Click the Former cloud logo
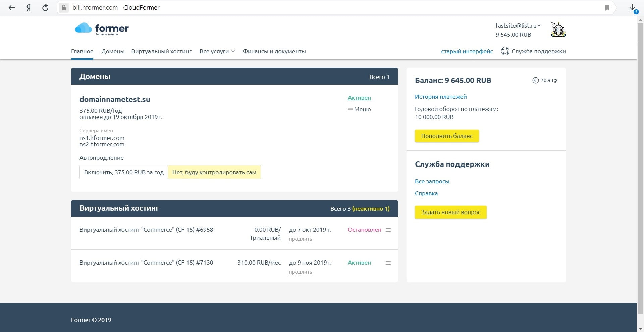The width and height of the screenshot is (644, 332). 102,29
